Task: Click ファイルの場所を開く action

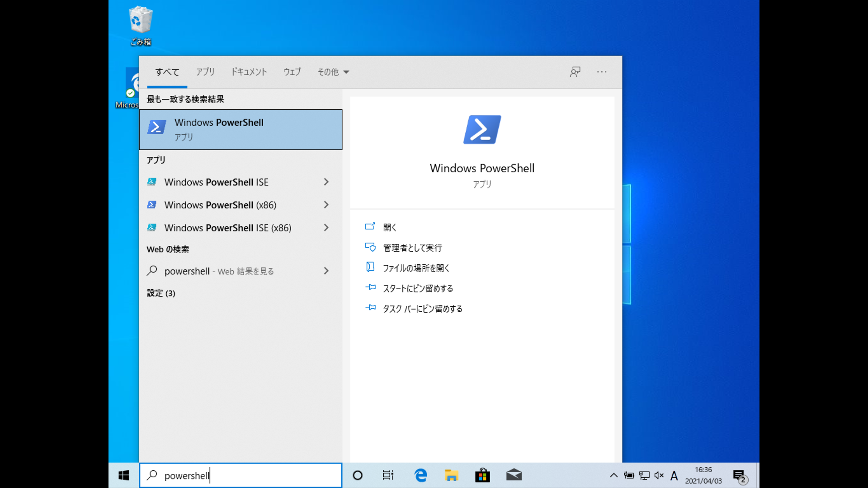Action: 416,268
